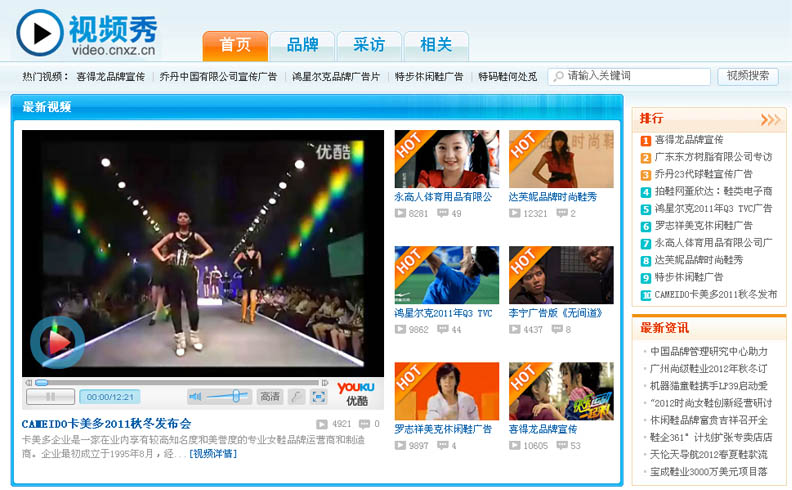Open player settings wrench icon
This screenshot has height=490, width=792.
coord(296,397)
